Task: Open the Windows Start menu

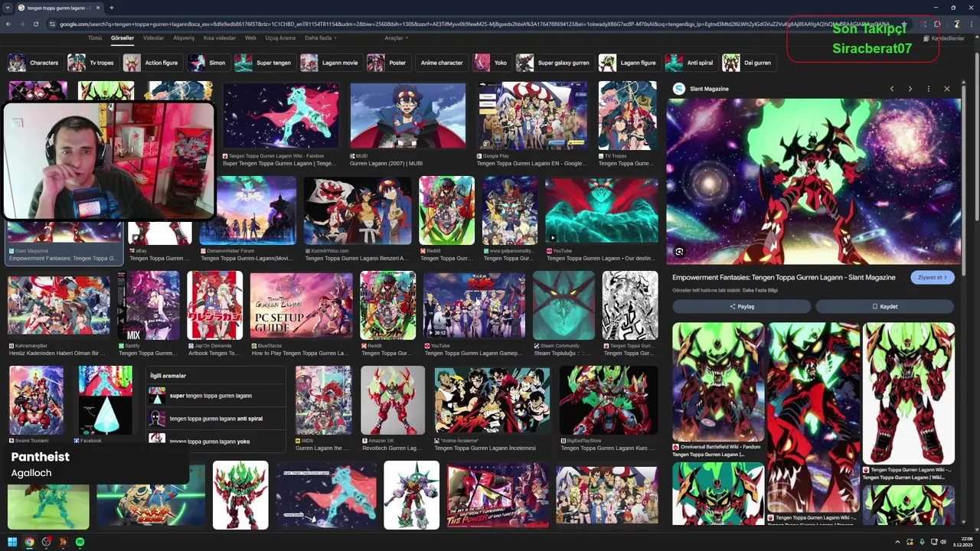Action: pyautogui.click(x=12, y=542)
